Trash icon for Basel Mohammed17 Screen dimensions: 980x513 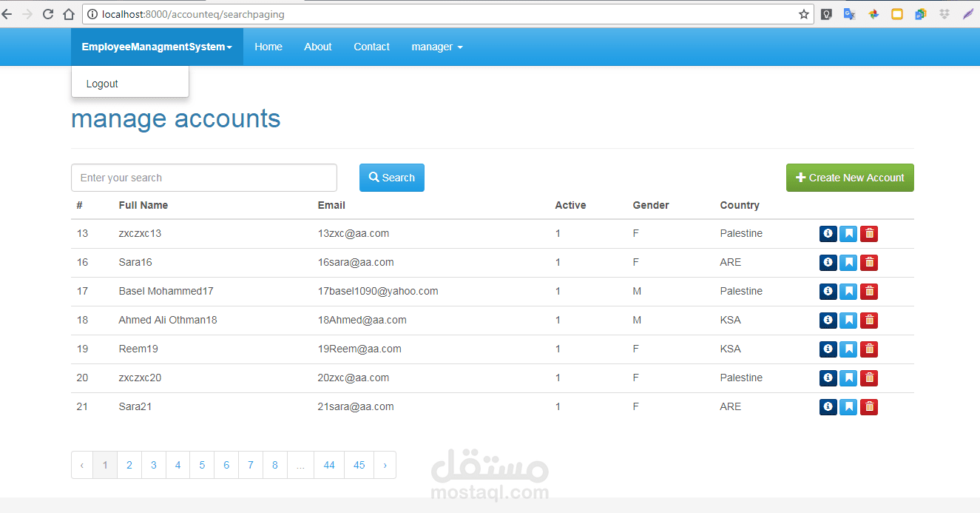[869, 292]
